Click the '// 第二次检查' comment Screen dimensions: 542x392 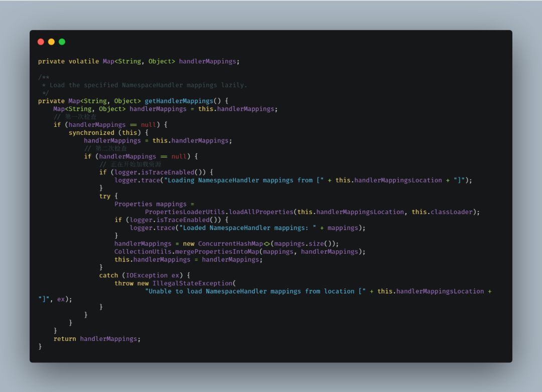coord(105,148)
